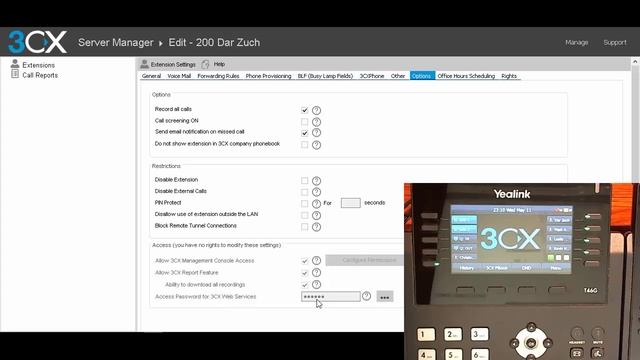
Task: Check the Disable Extension checkbox
Action: click(x=304, y=180)
